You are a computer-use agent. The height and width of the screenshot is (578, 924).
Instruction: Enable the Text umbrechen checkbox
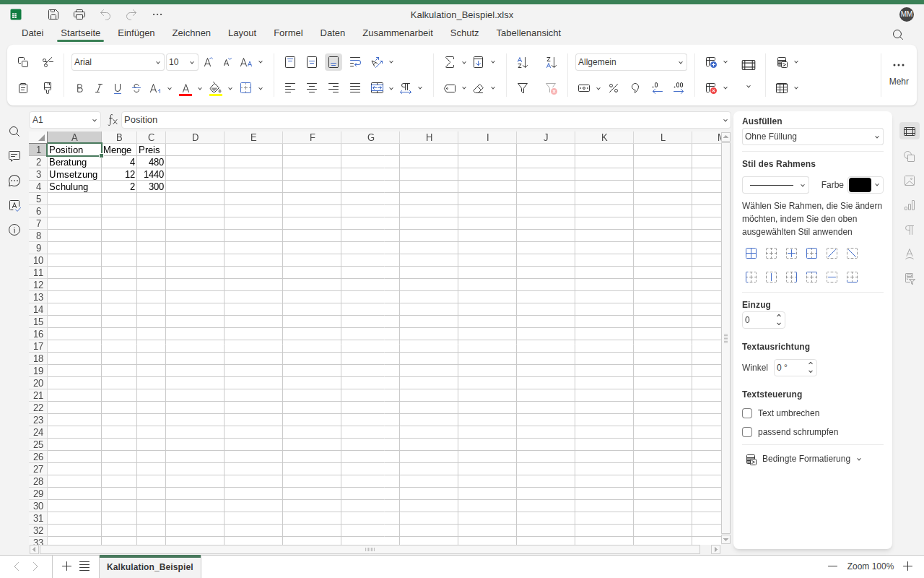tap(747, 413)
